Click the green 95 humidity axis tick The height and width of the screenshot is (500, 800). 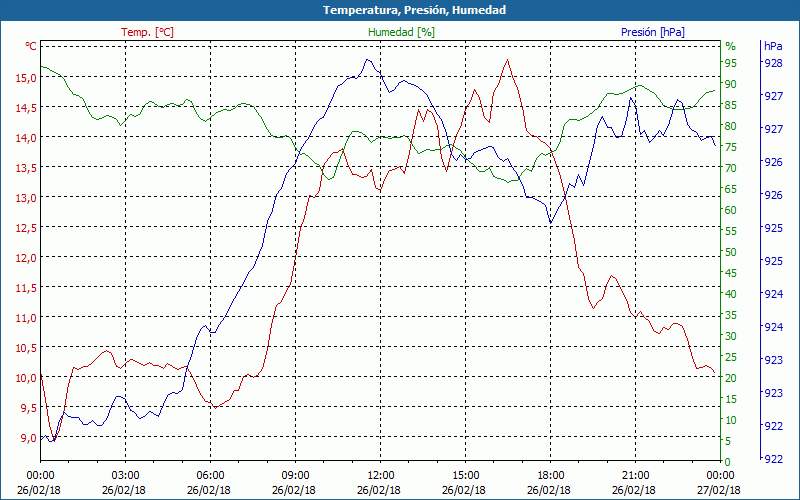[731, 63]
